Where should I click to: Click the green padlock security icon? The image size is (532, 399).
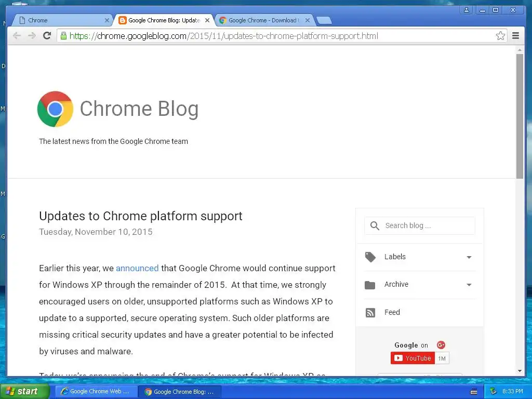click(63, 36)
